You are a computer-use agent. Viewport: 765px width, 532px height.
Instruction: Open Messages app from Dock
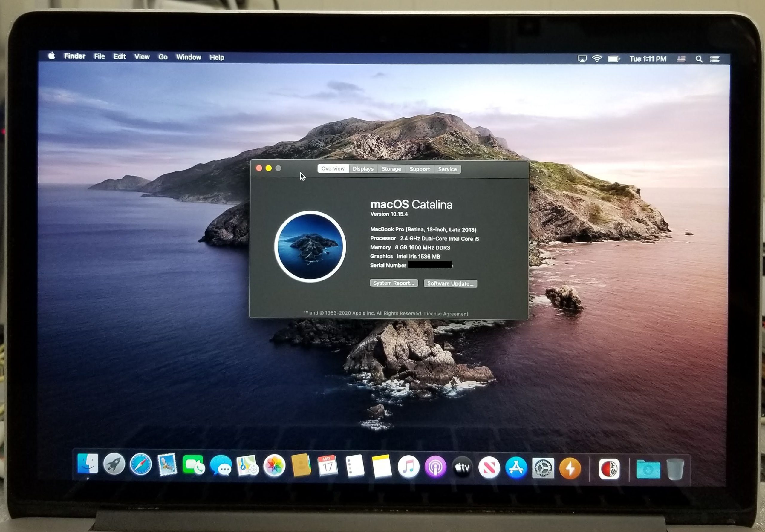(x=221, y=465)
